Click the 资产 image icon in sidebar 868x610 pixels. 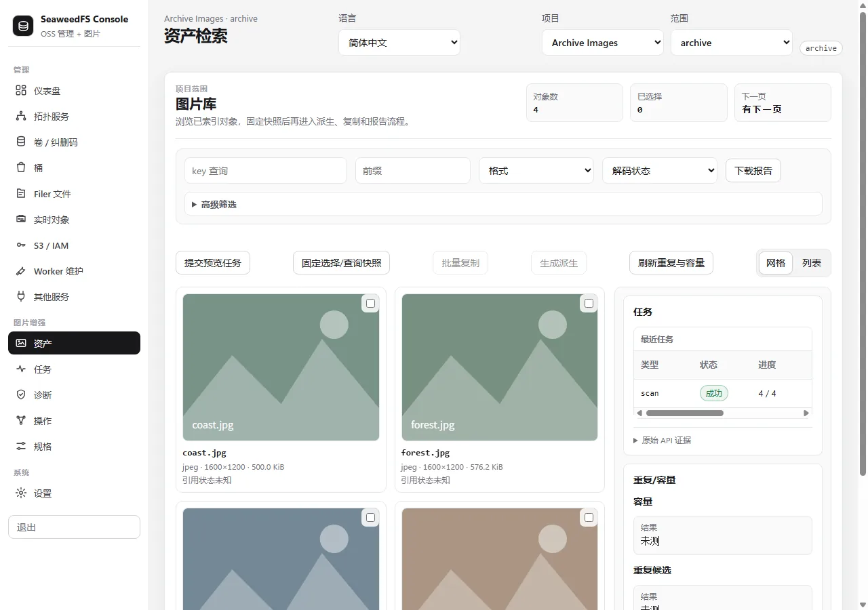tap(21, 344)
